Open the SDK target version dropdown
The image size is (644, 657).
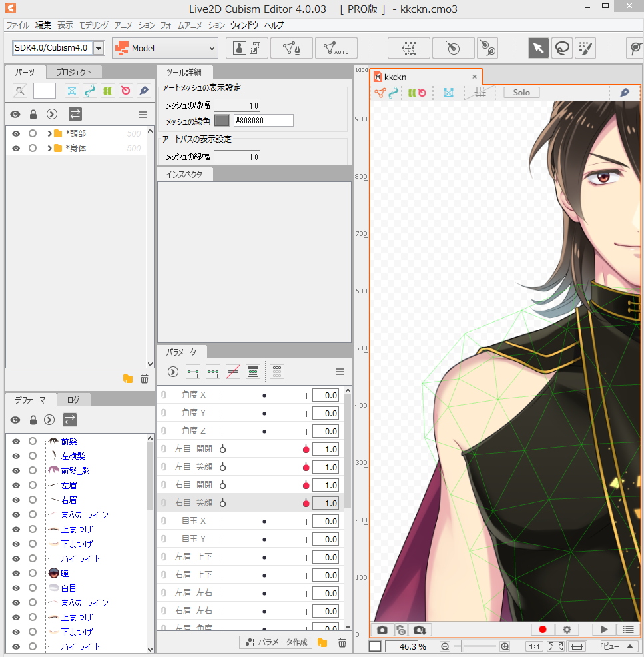(99, 48)
